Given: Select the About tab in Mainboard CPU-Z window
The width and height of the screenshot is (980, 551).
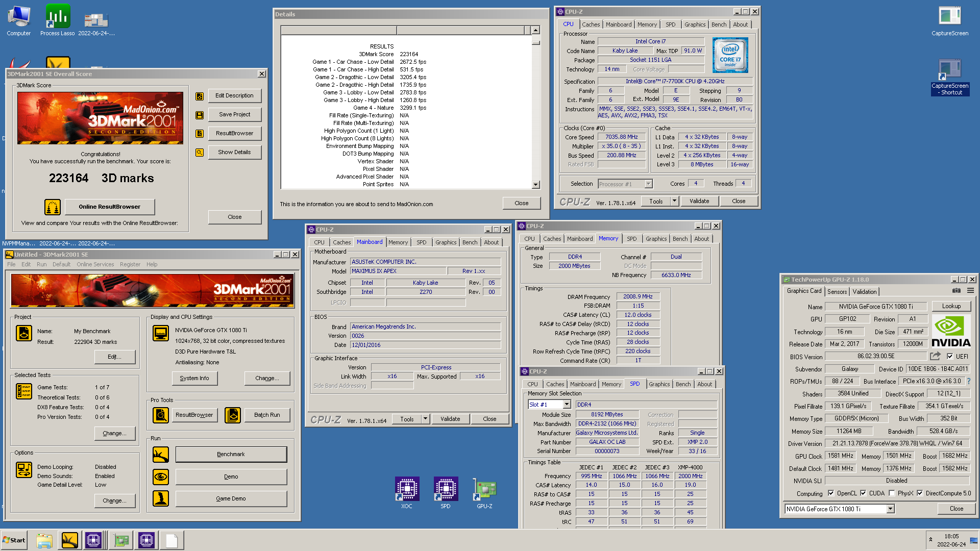Looking at the screenshot, I should tap(491, 242).
